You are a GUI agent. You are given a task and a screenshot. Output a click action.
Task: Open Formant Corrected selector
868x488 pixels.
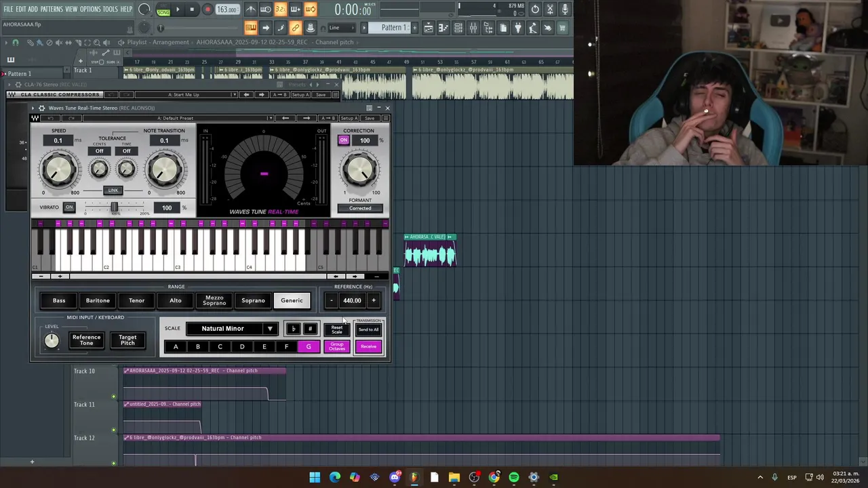[360, 209]
